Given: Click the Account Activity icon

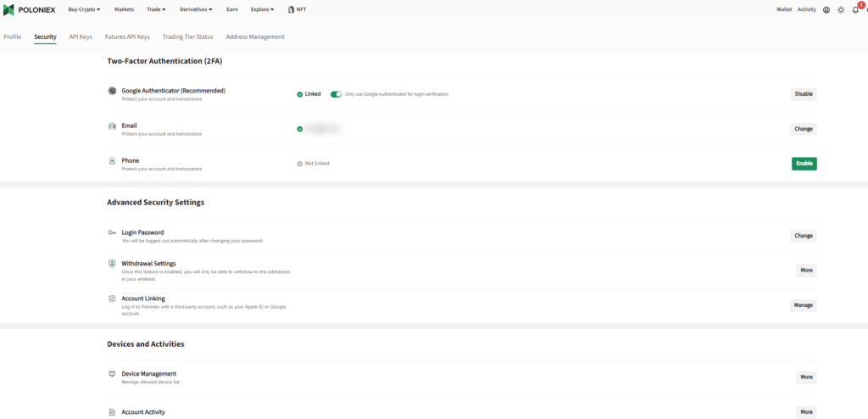Looking at the screenshot, I should (112, 412).
